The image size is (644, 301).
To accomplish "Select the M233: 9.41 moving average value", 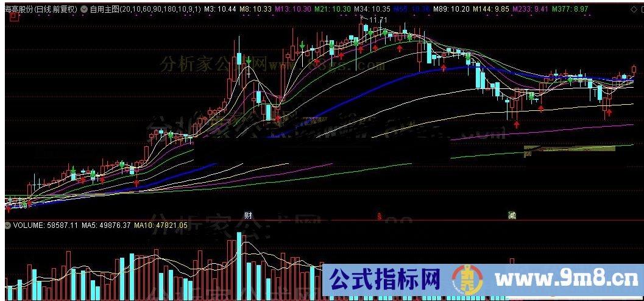I will [x=530, y=9].
